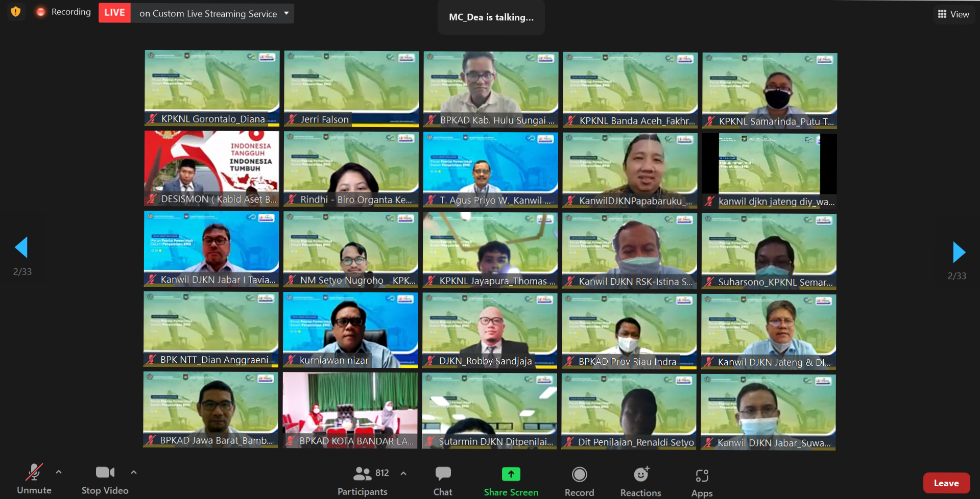
Task: Go to the next gallery page
Action: (959, 252)
